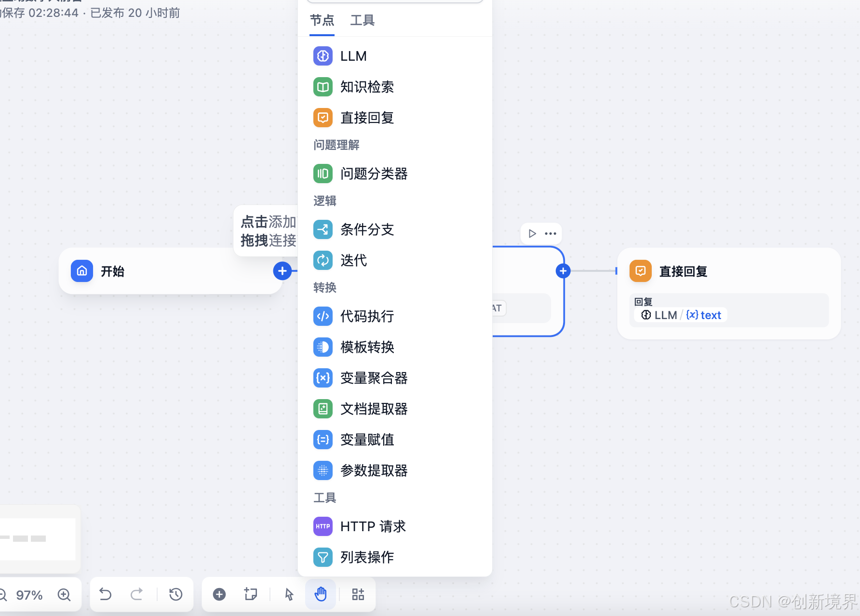Activate the hand pan tool
Screen dimensions: 860x616
click(x=321, y=594)
